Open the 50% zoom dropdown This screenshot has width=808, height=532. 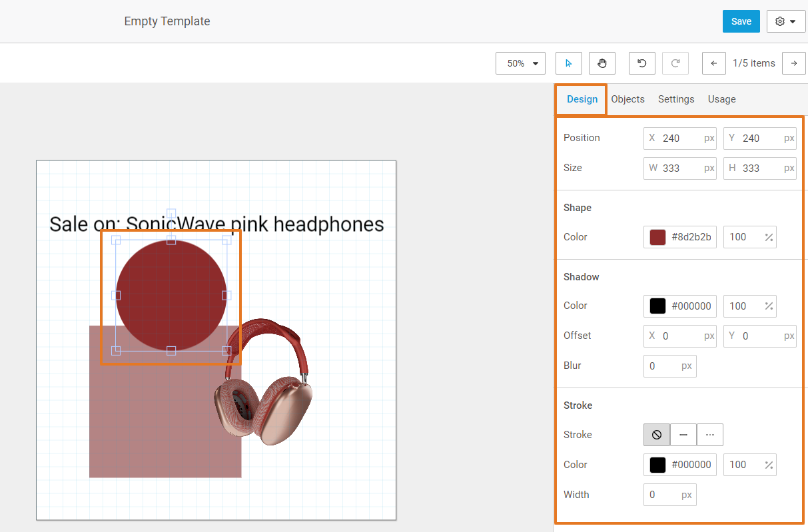click(x=520, y=63)
